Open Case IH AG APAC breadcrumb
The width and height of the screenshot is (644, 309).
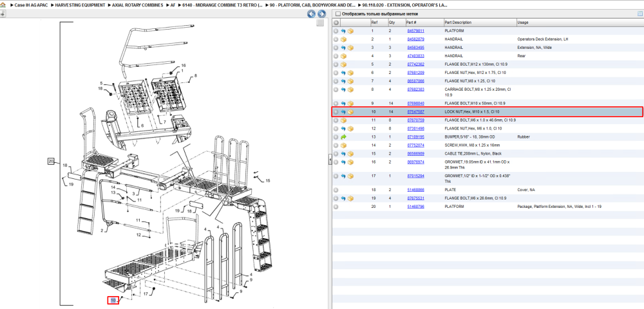30,5
